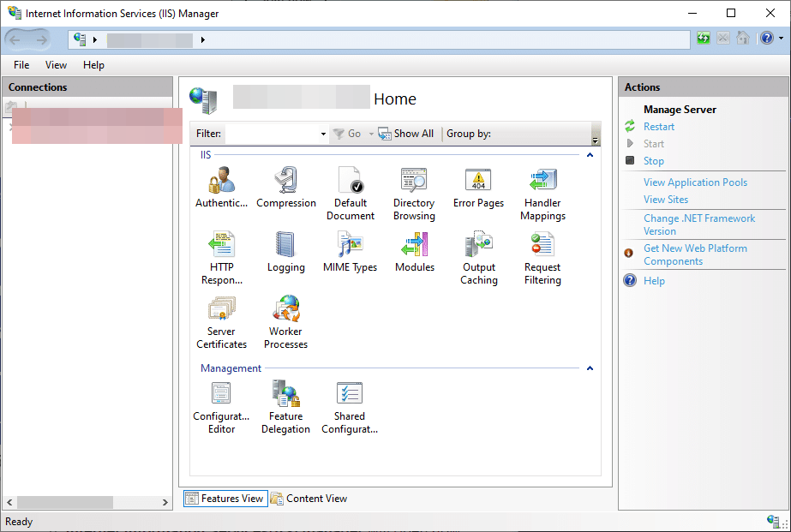Open the Filter combo box dropdown arrow
This screenshot has height=532, width=791.
323,134
